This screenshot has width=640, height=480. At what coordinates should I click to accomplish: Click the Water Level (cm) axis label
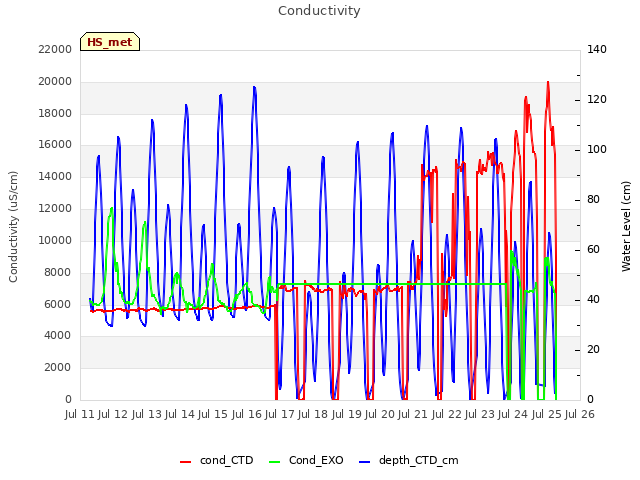626,227
